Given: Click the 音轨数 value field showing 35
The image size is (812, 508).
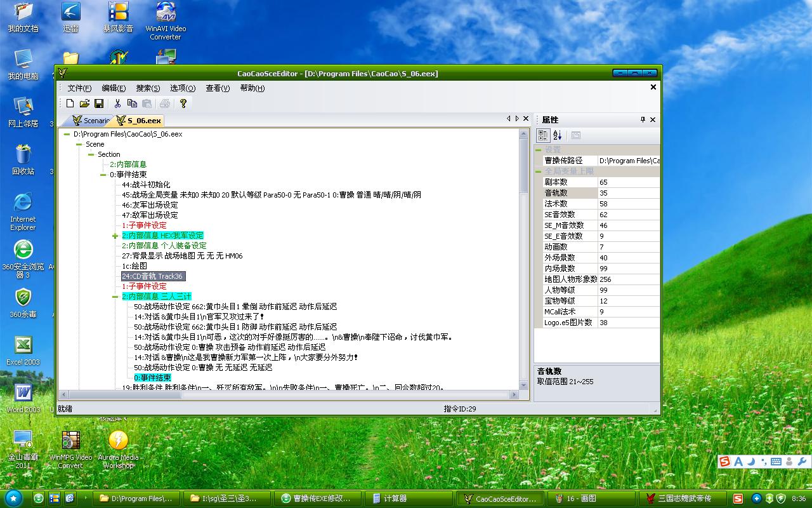Looking at the screenshot, I should click(628, 193).
